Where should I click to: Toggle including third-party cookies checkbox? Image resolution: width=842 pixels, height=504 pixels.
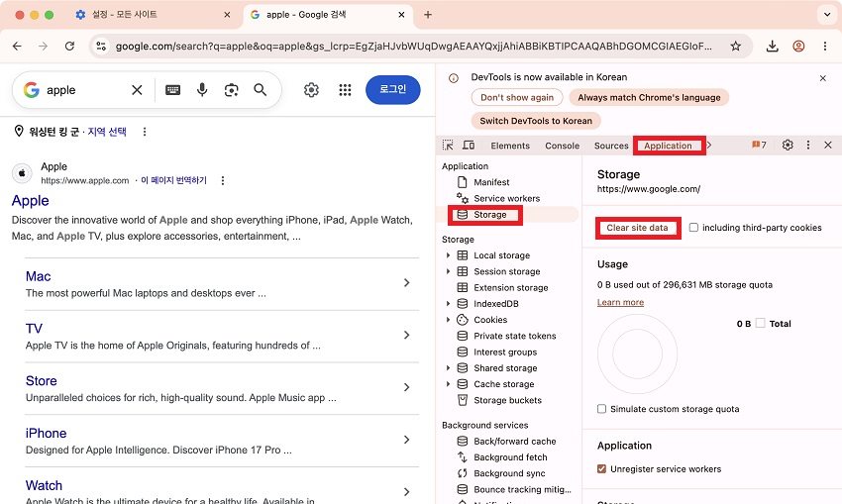[693, 228]
